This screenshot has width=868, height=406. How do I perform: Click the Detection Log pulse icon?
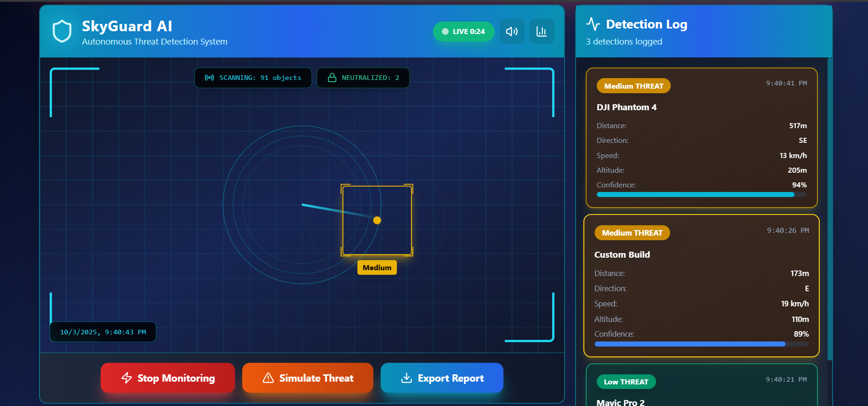(593, 23)
